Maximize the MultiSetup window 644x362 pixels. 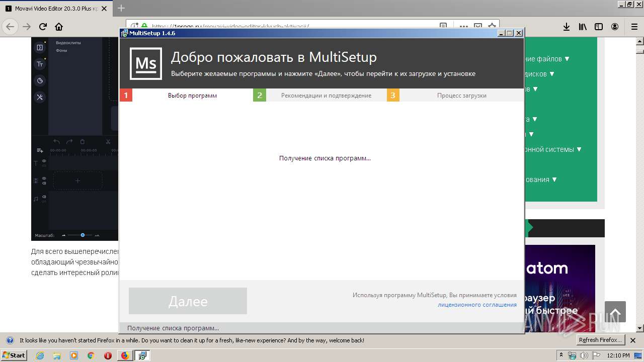(x=510, y=33)
